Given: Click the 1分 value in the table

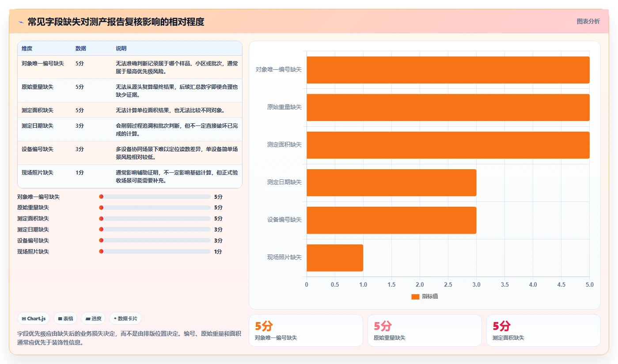Looking at the screenshot, I should click(80, 173).
